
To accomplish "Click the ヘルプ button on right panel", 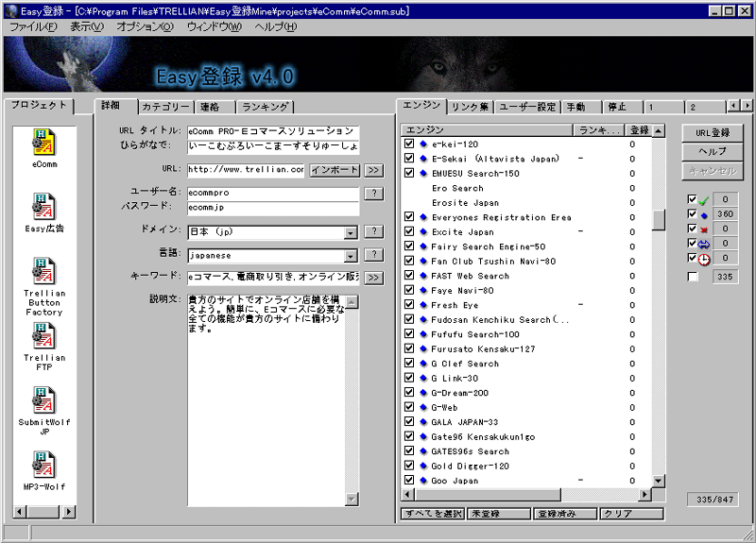I will [713, 152].
